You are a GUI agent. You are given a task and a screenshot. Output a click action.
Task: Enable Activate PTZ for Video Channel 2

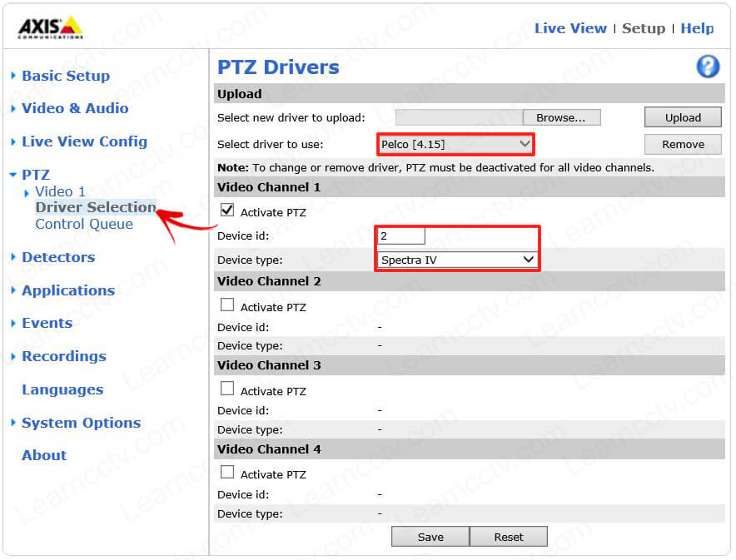coord(227,305)
